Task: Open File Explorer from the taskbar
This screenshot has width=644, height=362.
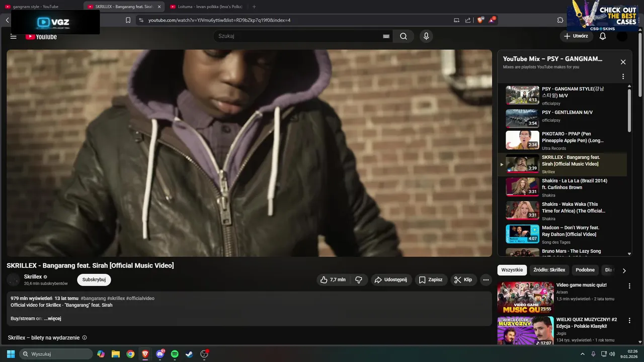Action: [x=116, y=354]
